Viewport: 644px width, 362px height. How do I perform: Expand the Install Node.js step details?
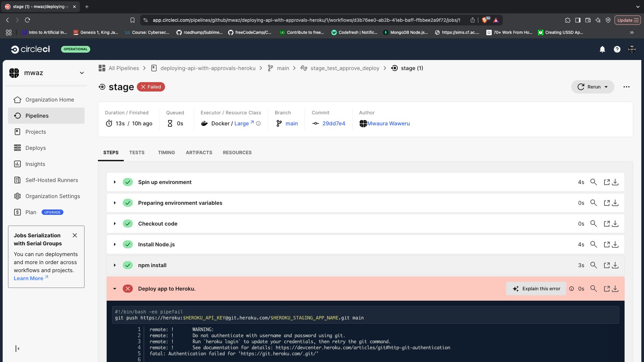tap(115, 244)
